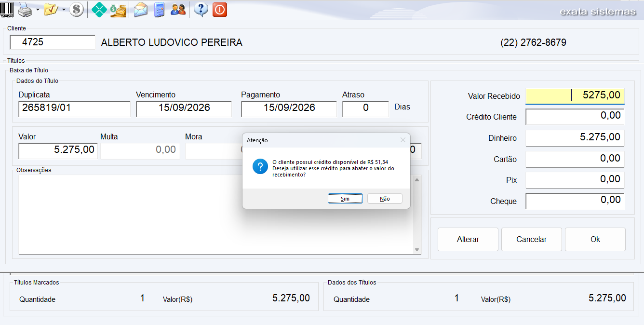Click the Valor field under Dados do Título
This screenshot has height=325, width=644.
pos(58,151)
